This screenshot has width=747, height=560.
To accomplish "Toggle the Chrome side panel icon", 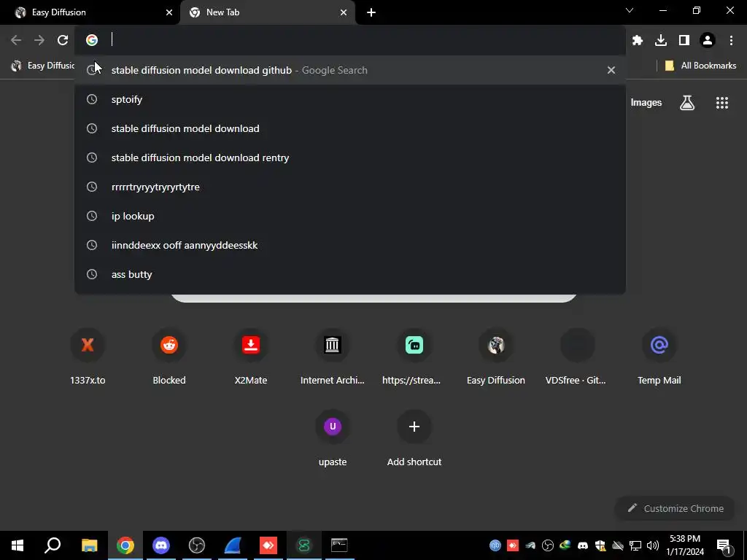I will point(684,41).
